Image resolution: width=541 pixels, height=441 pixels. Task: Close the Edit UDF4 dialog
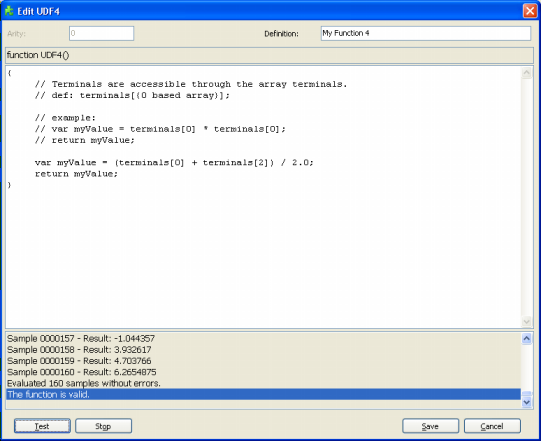(530, 11)
